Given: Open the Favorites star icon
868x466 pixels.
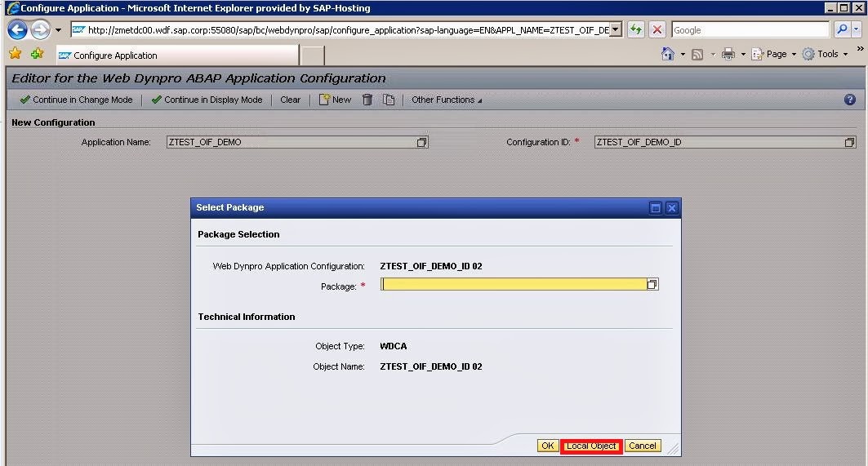Looking at the screenshot, I should point(15,54).
